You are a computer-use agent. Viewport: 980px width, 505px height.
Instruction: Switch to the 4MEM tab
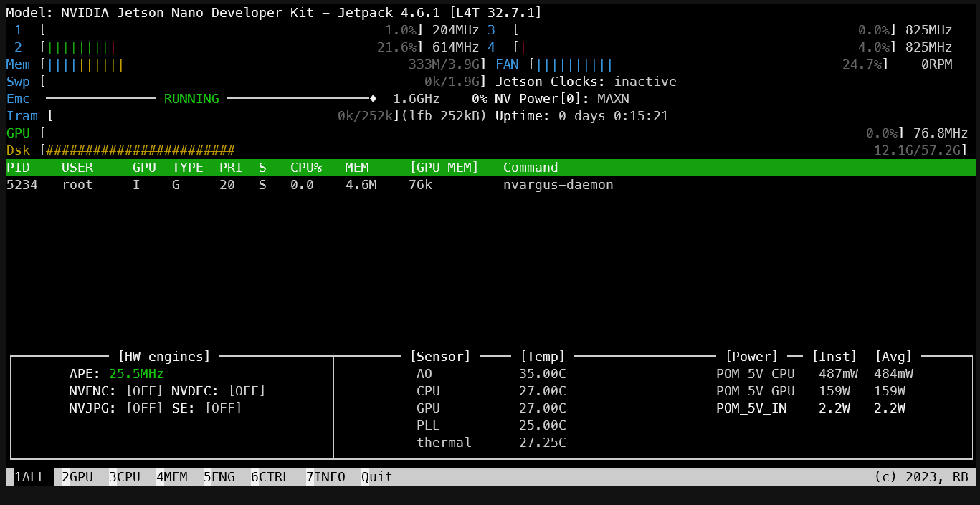(x=172, y=477)
